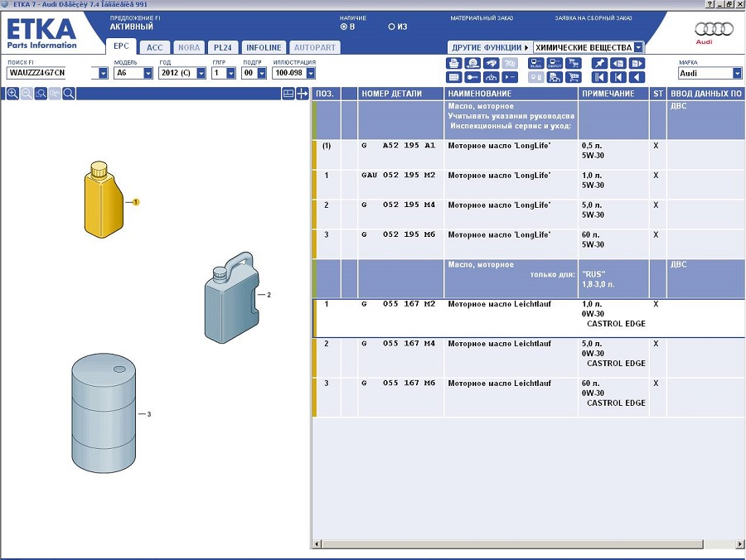This screenshot has height=560, width=746.
Task: Select the НАЛИЧИЕ 'В' radio button
Action: click(344, 27)
